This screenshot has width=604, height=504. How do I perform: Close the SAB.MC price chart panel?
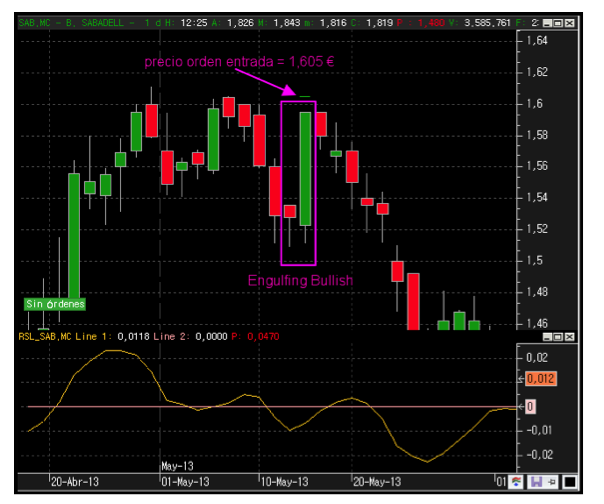[569, 23]
